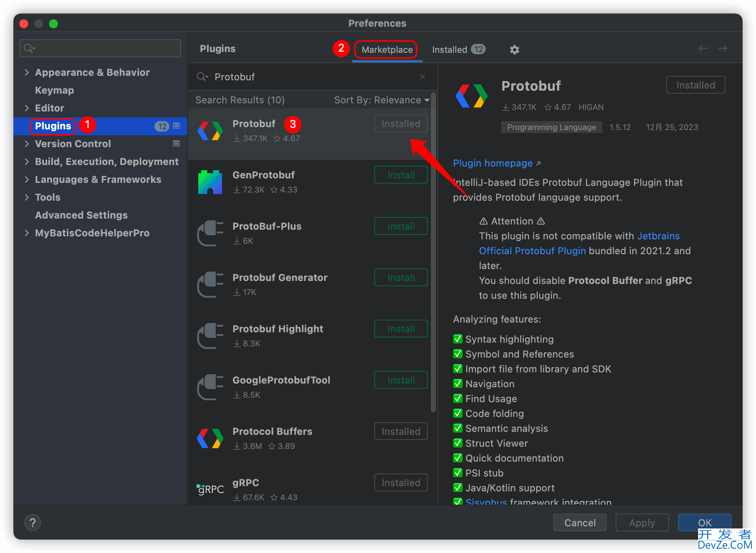Expand Appearance & Behavior section
The width and height of the screenshot is (756, 553).
tap(27, 72)
